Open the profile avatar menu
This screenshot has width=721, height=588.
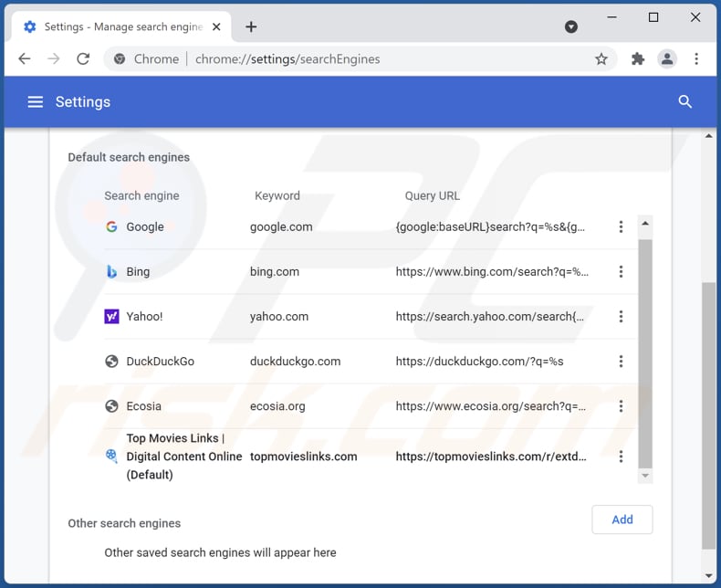(667, 59)
